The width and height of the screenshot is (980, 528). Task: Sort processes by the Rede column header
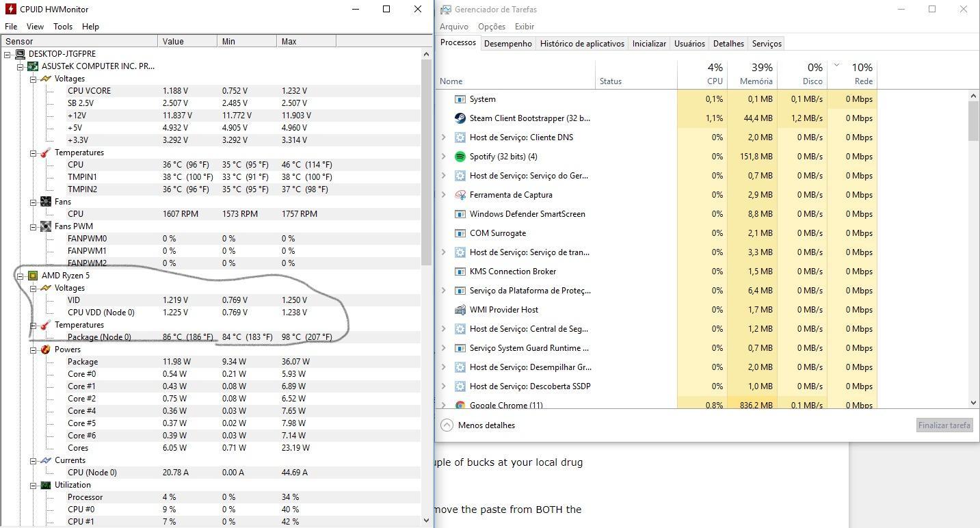pyautogui.click(x=852, y=75)
